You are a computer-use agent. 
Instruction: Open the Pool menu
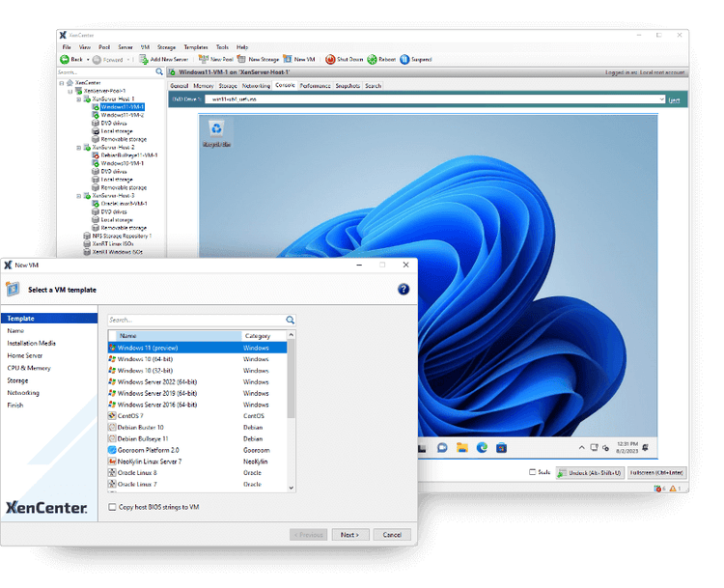tap(104, 47)
